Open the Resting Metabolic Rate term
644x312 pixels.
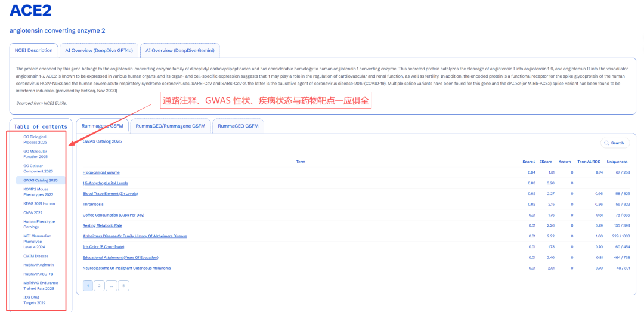103,225
